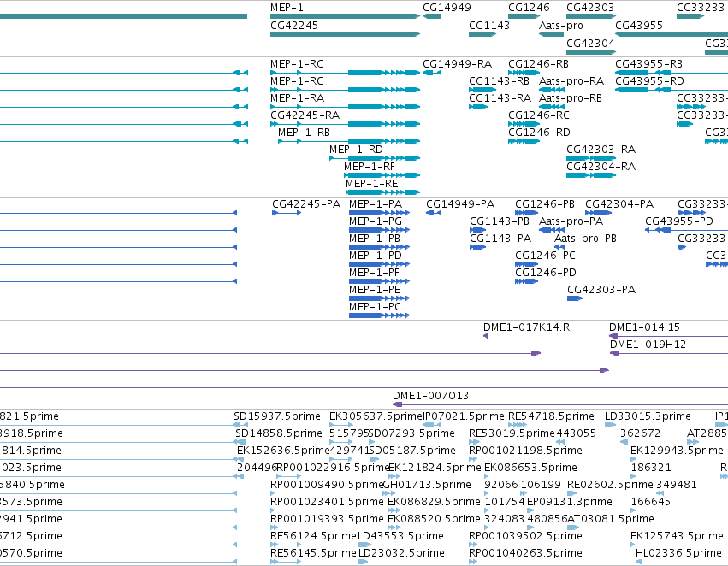Click transcript label CG1246-RC
The width and height of the screenshot is (728, 566).
click(539, 115)
